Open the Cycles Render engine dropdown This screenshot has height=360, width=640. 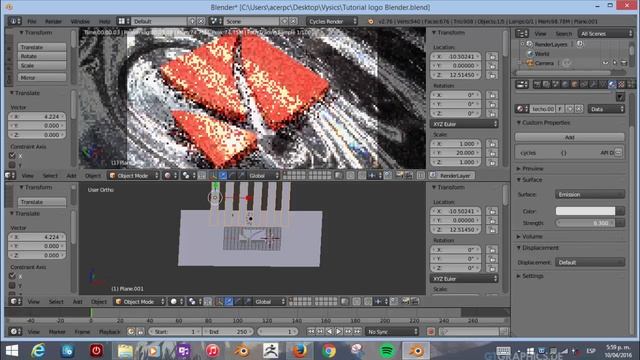pyautogui.click(x=332, y=21)
